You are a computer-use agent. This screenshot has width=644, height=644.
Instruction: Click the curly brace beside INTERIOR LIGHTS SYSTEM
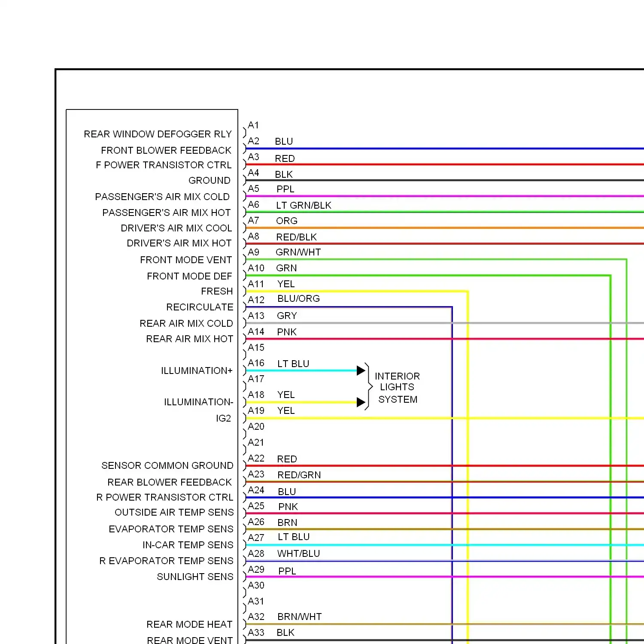click(x=368, y=387)
